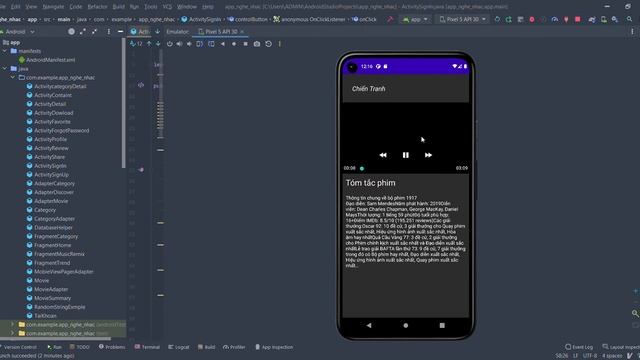Click the Stop red square icon
The width and height of the screenshot is (640, 360).
578,19
